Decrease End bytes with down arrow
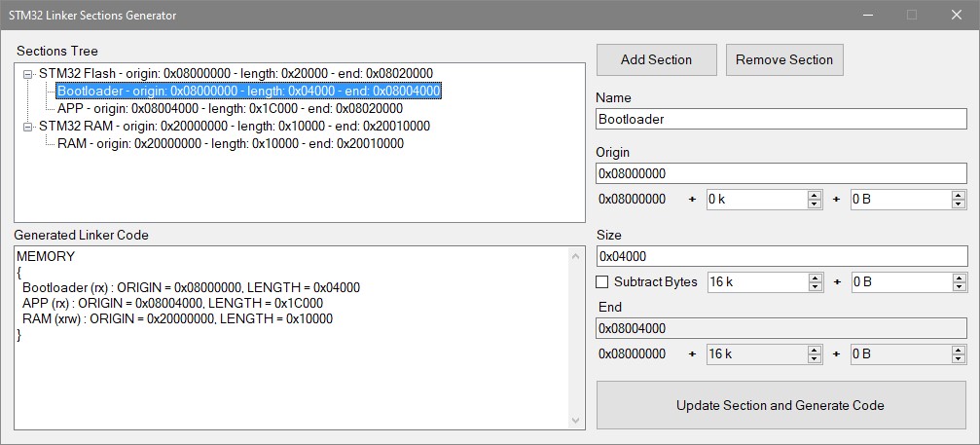The width and height of the screenshot is (980, 445). (x=959, y=358)
